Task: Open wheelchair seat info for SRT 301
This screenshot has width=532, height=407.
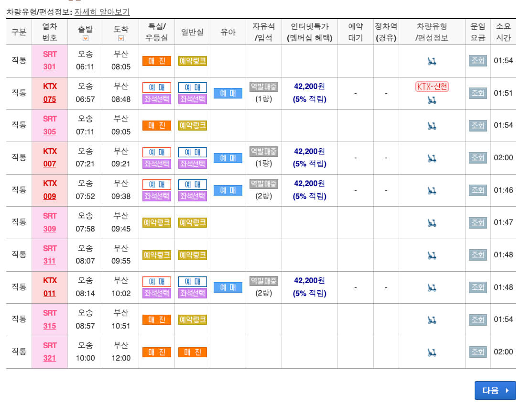Action: 432,61
